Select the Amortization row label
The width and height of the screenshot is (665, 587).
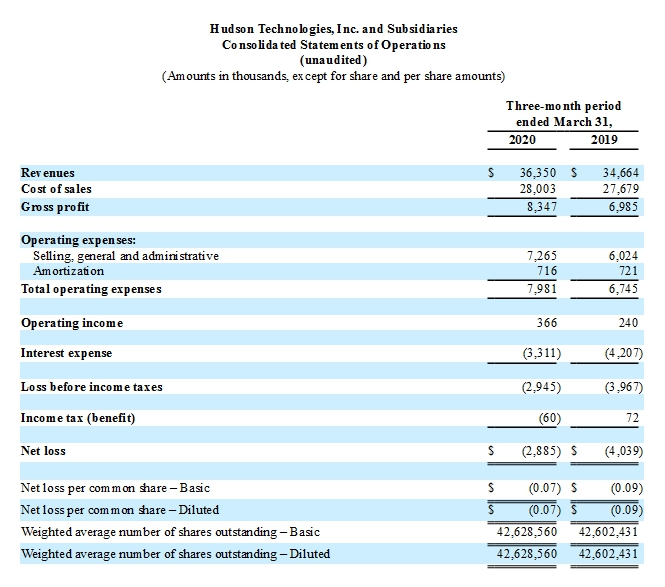(69, 271)
